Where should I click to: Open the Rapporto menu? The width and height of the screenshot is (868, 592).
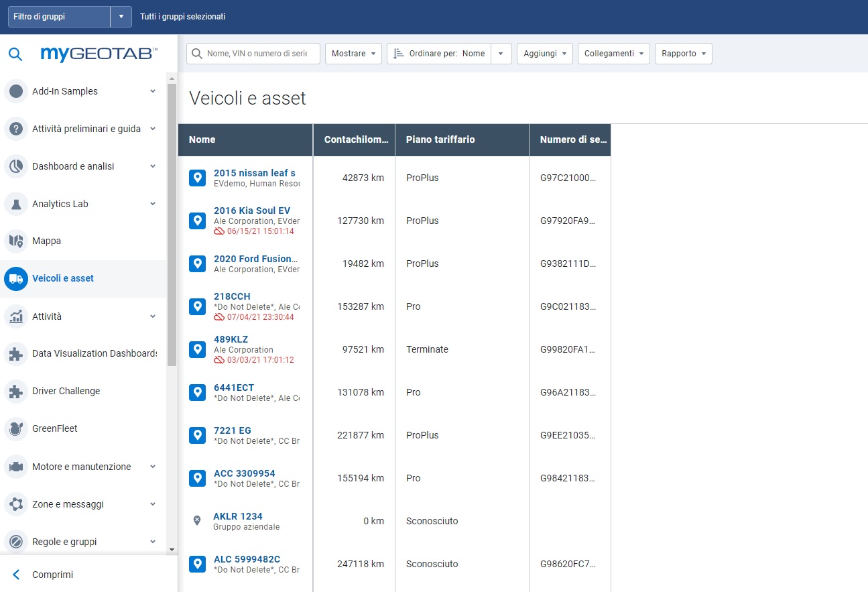[683, 53]
